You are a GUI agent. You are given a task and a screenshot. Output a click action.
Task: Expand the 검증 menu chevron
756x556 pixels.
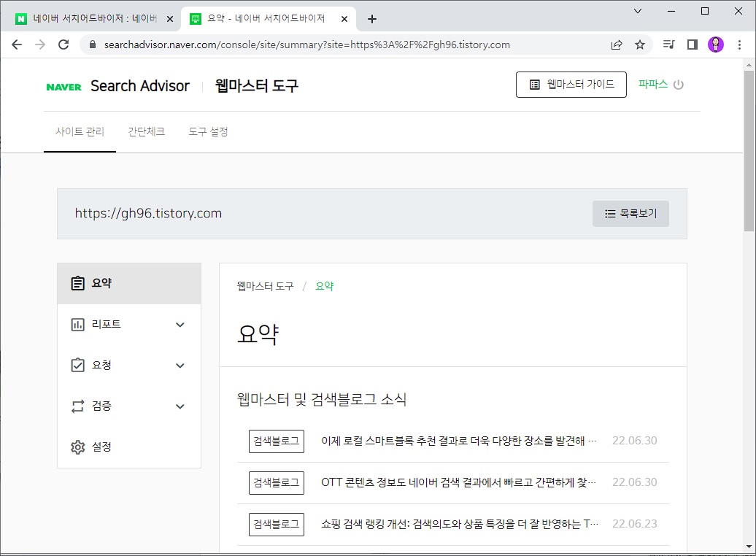[180, 406]
